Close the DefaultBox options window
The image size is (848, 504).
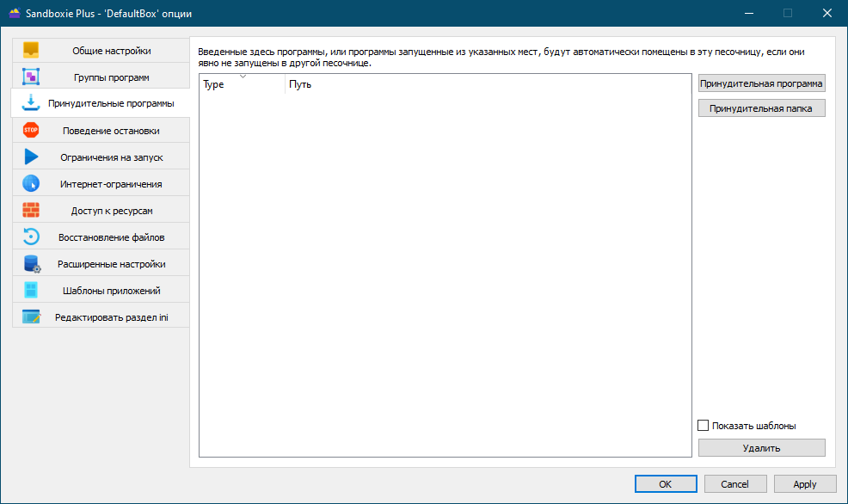827,13
